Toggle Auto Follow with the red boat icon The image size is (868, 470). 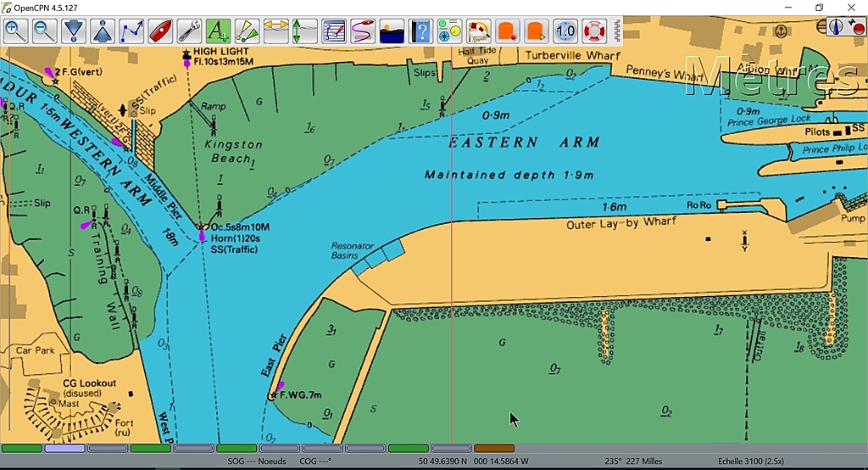160,31
